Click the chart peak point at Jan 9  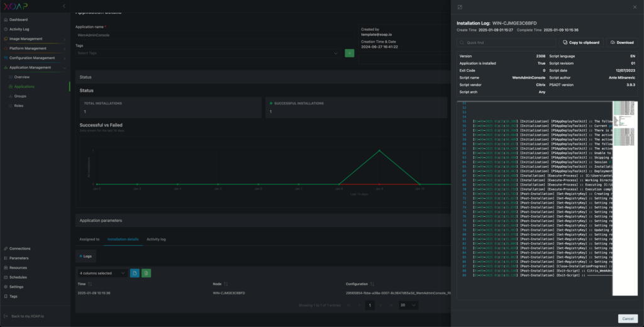[x=379, y=150]
